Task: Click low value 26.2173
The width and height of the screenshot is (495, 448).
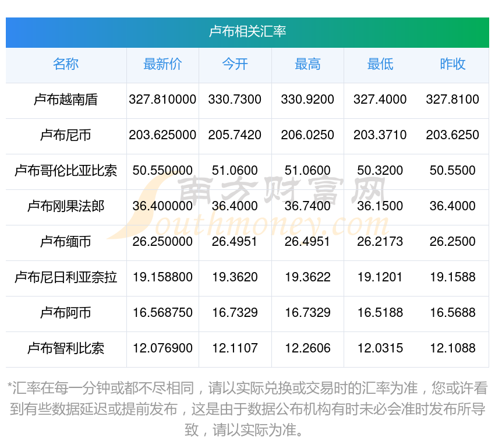Action: [x=380, y=242]
